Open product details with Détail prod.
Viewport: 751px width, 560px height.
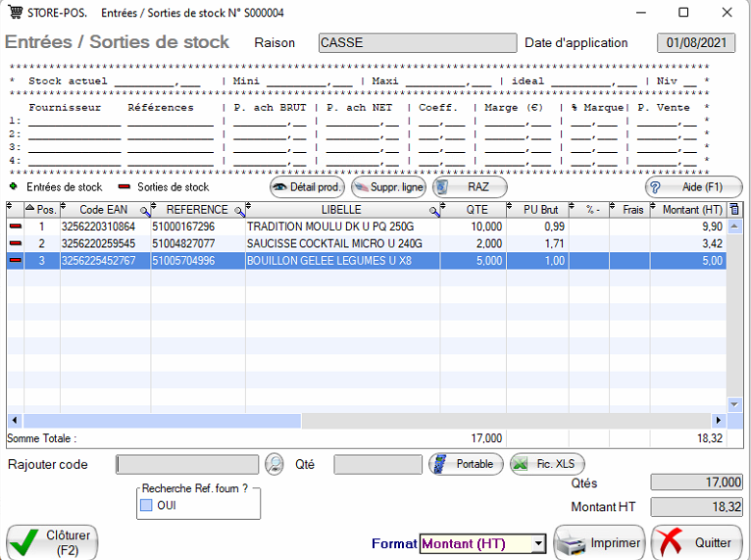click(x=308, y=186)
